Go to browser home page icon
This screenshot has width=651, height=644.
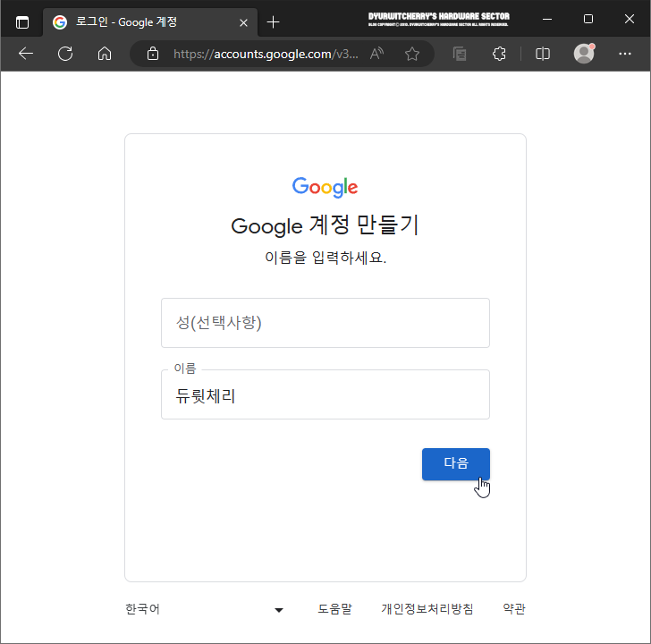[x=105, y=54]
